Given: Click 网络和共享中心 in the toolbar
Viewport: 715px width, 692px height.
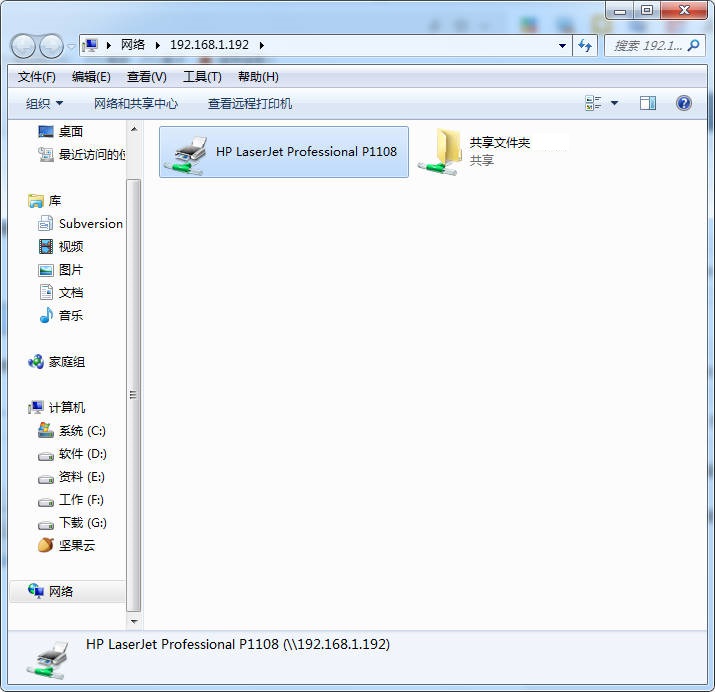Looking at the screenshot, I should pyautogui.click(x=135, y=103).
